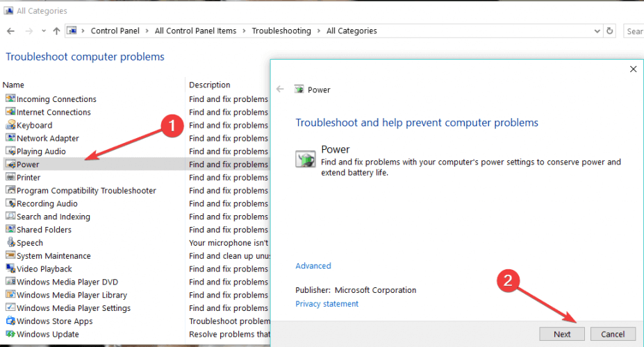This screenshot has width=644, height=347.
Task: Click the Incoming Connections icon
Action: (x=10, y=99)
